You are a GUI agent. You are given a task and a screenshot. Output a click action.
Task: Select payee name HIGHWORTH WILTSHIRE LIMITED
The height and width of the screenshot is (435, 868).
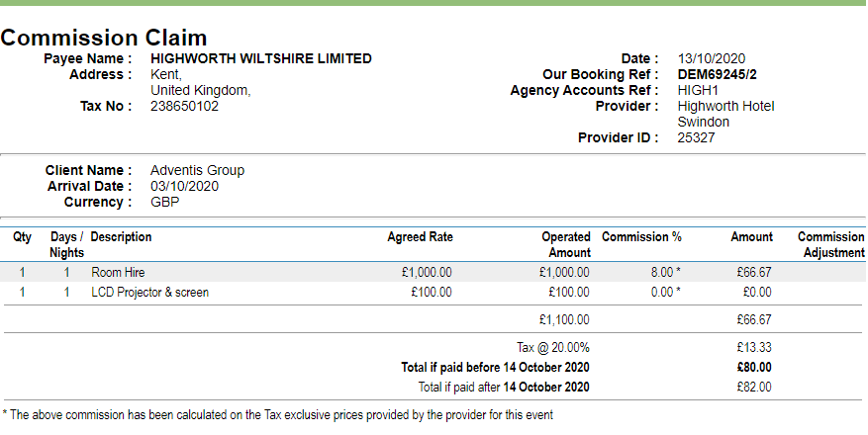pos(261,58)
